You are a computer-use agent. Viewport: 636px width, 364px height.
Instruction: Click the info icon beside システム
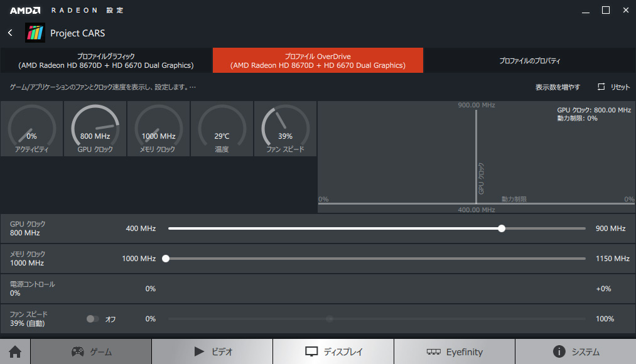(x=559, y=351)
